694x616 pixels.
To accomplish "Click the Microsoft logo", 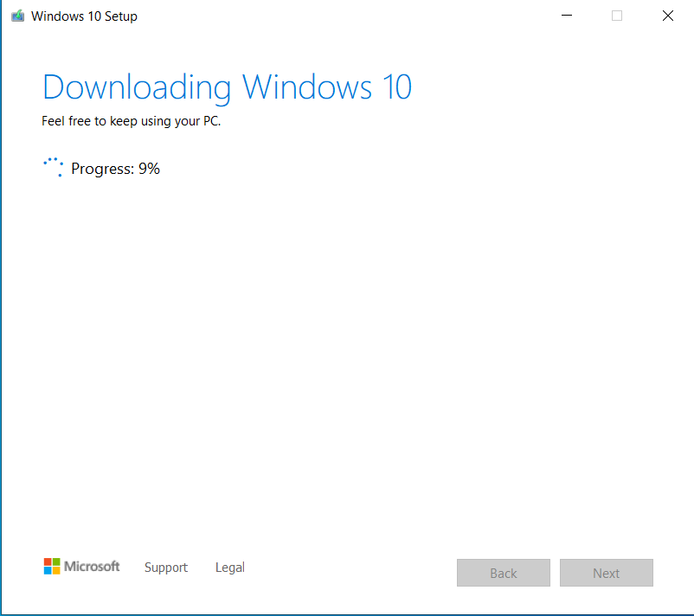I will click(81, 566).
